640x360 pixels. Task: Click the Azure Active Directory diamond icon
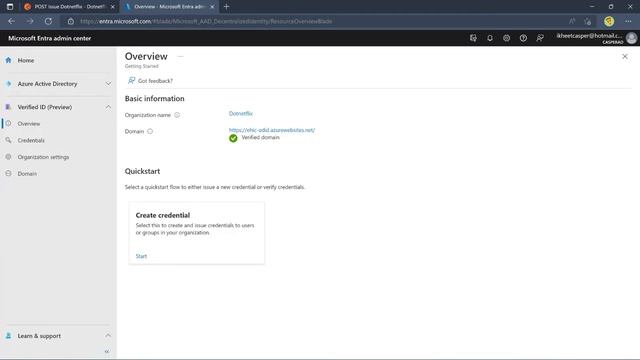tap(9, 84)
